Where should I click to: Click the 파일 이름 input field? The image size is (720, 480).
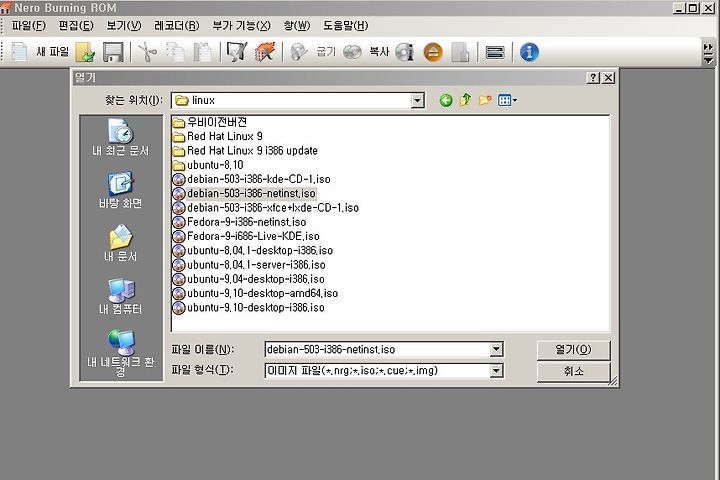click(377, 350)
